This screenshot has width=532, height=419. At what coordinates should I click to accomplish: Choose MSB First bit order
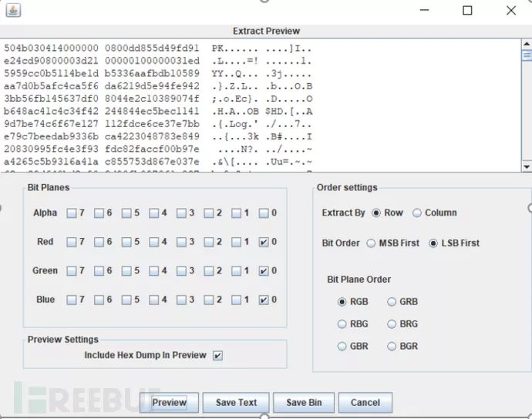click(x=371, y=243)
